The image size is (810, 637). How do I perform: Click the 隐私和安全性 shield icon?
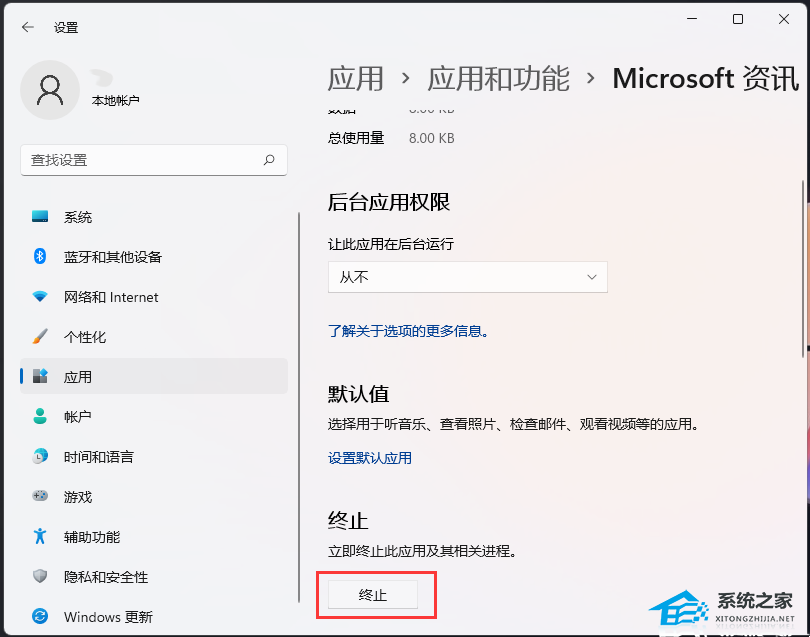[40, 576]
